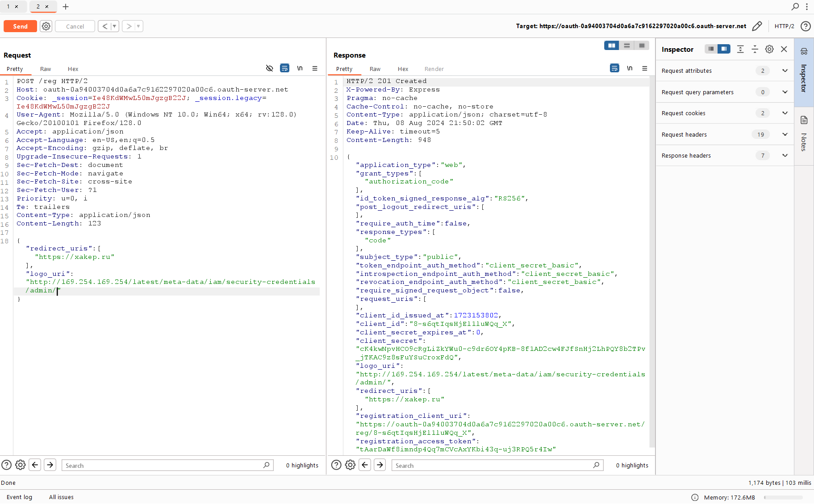
Task: Open Inspector side tab
Action: [x=804, y=72]
